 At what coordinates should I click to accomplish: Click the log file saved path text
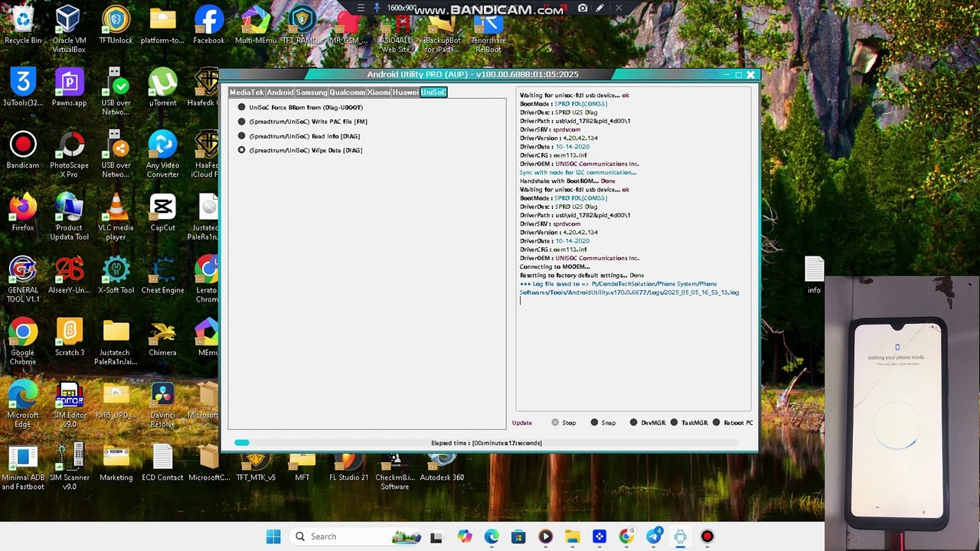coord(629,289)
